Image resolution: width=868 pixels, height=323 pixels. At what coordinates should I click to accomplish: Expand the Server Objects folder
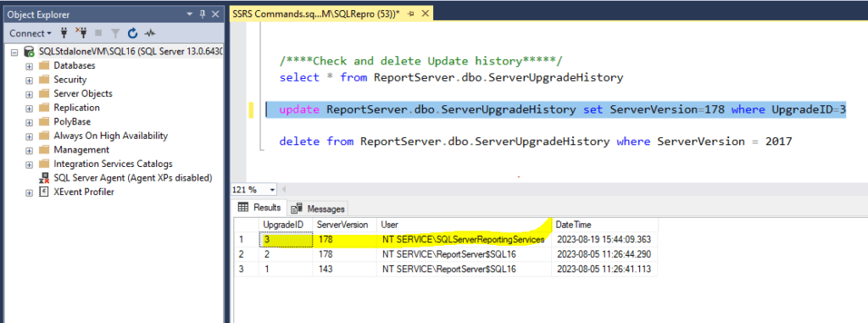(29, 94)
